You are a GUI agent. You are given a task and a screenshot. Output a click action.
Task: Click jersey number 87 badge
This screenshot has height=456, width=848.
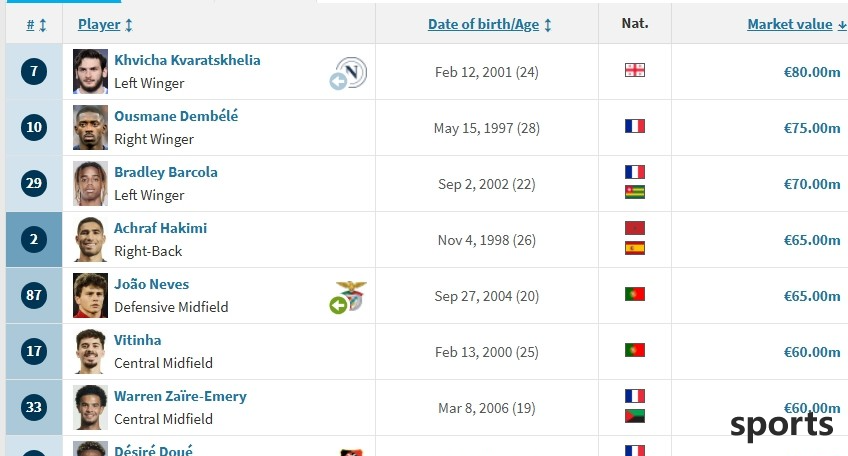pos(34,295)
